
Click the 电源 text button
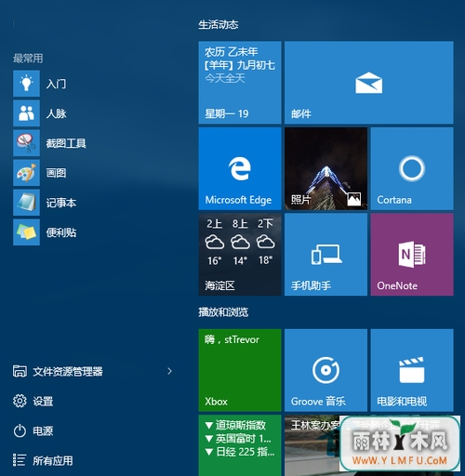pos(43,430)
